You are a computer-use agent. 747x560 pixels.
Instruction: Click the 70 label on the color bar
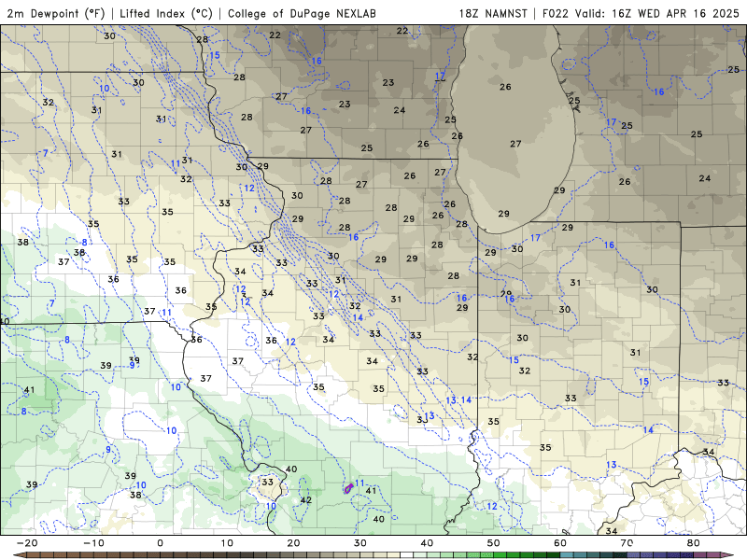(627, 543)
